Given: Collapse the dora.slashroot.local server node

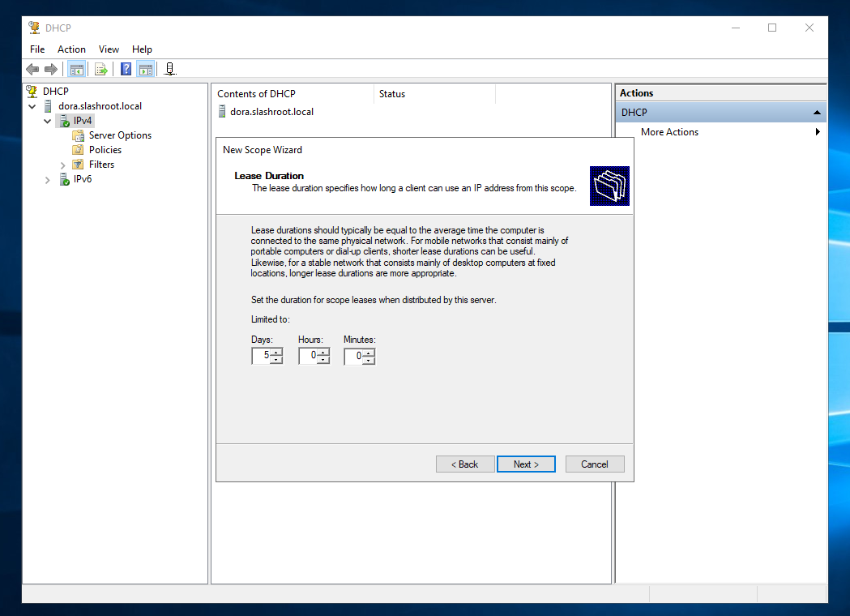Looking at the screenshot, I should point(32,106).
